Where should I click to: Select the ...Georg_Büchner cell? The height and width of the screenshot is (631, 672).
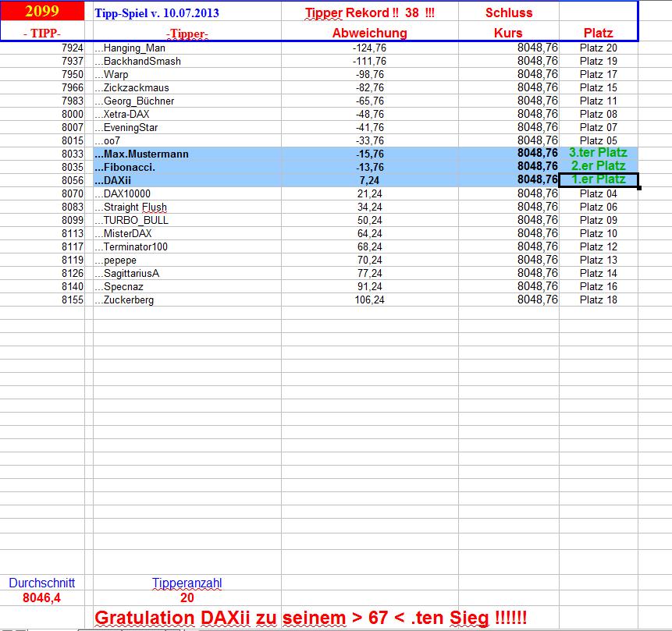pos(187,101)
